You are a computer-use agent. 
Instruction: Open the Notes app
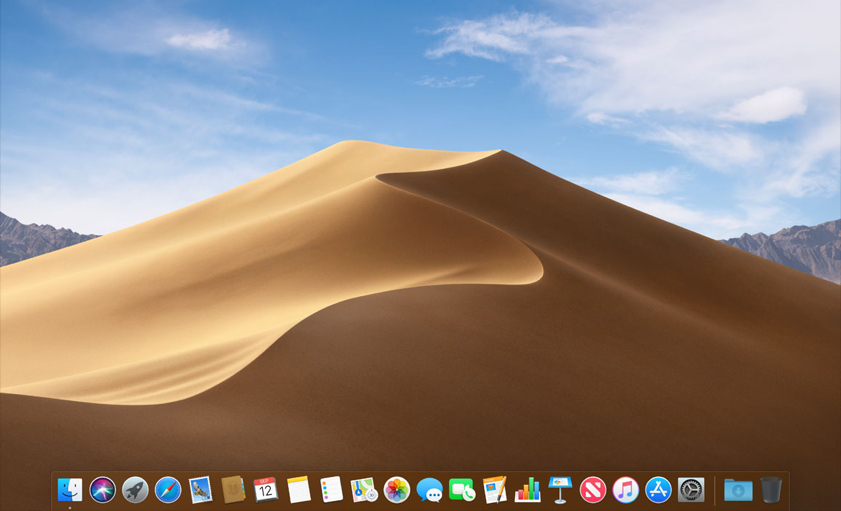(x=299, y=489)
